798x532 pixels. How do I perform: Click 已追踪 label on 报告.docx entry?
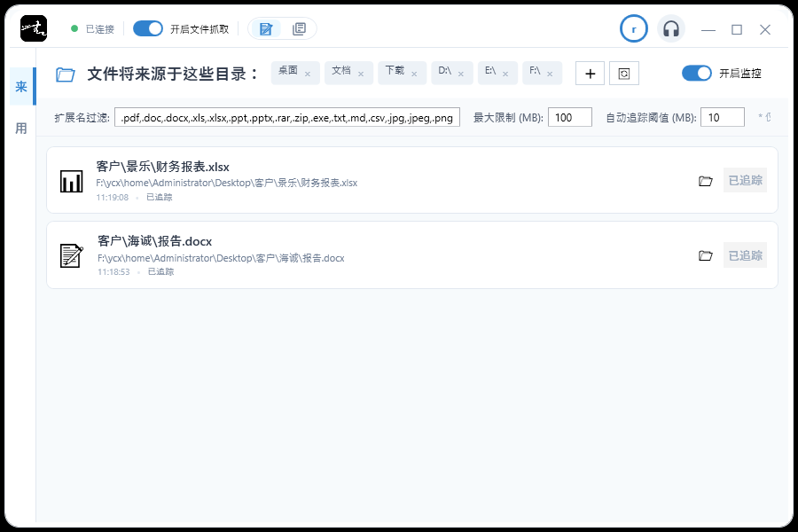tap(745, 254)
